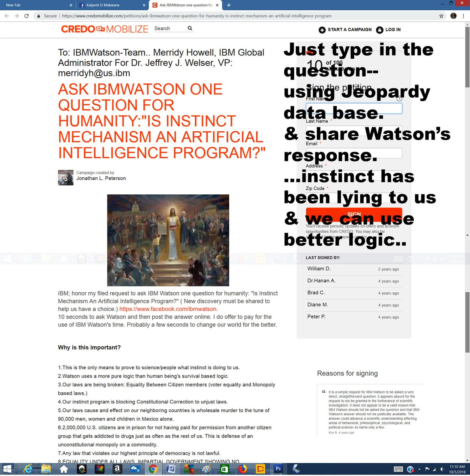This screenshot has height=476, width=470.
Task: Click the browser address bar URL
Action: click(197, 16)
